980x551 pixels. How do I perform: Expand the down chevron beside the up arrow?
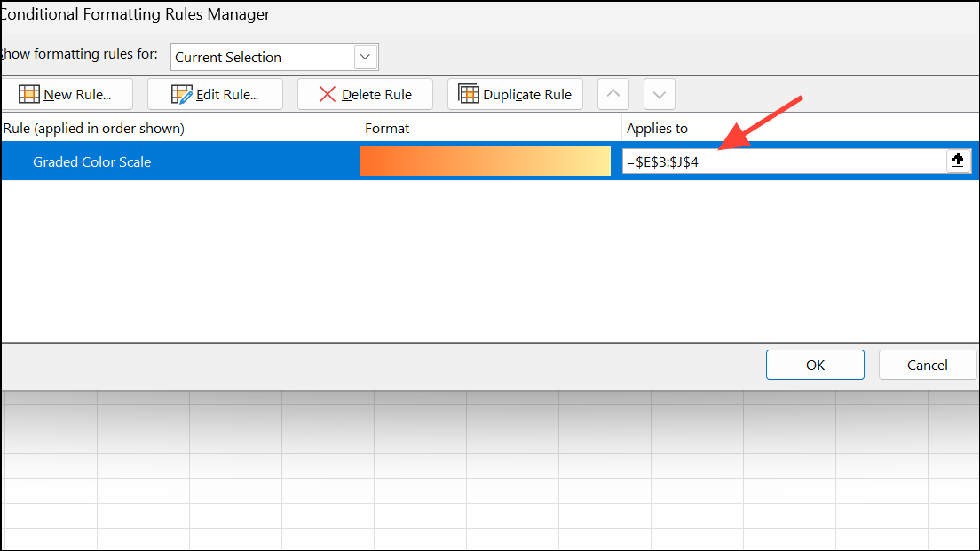click(659, 93)
